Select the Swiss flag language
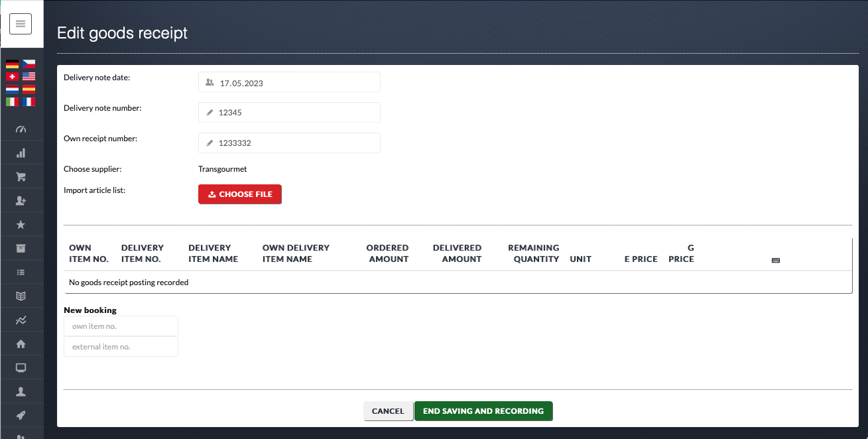Screen dimensions: 868x439 [12, 77]
